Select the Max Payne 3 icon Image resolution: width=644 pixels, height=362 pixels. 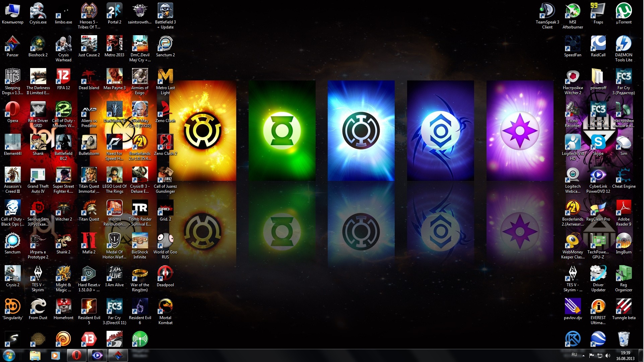coord(114,79)
